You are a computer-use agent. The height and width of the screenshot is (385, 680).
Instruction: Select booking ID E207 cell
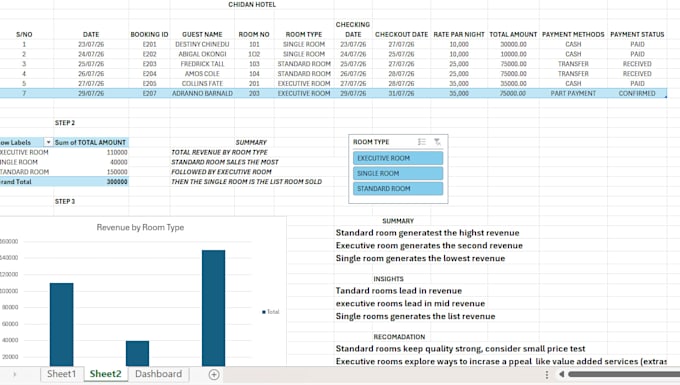pyautogui.click(x=149, y=93)
